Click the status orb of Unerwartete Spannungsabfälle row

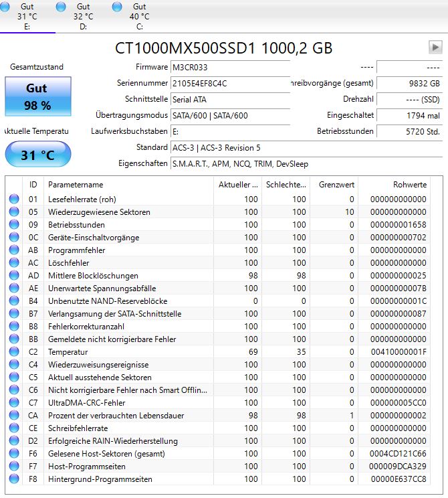pos(14,288)
